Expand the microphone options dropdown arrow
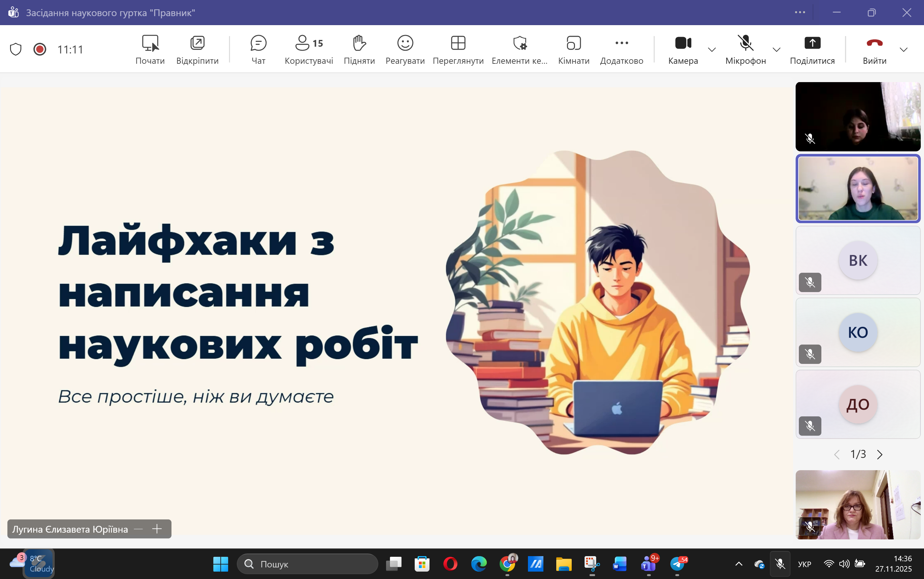 [x=776, y=50]
